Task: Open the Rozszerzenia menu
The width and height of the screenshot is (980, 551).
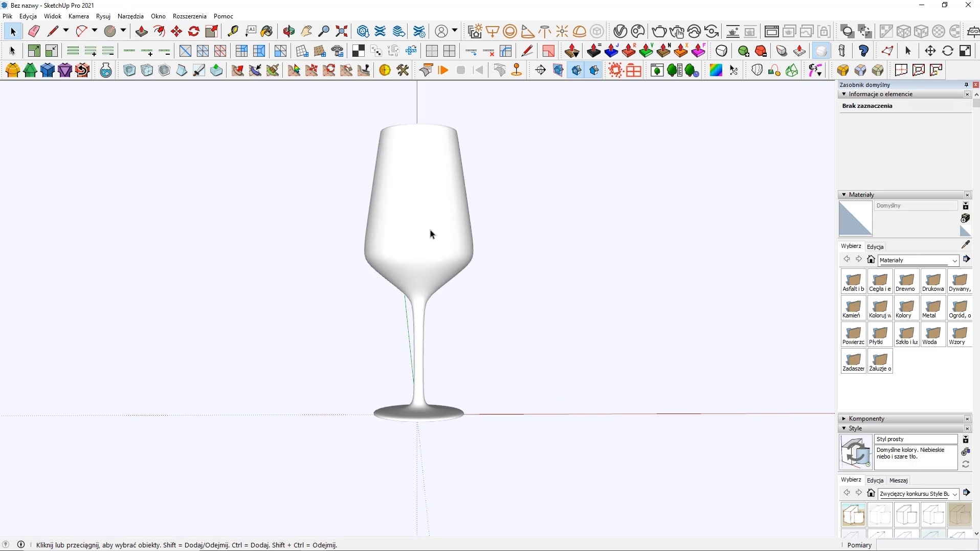Action: click(x=190, y=16)
